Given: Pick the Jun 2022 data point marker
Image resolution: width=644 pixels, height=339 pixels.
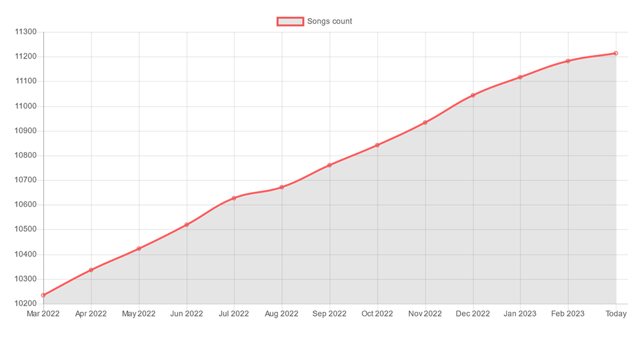Looking at the screenshot, I should point(187,225).
